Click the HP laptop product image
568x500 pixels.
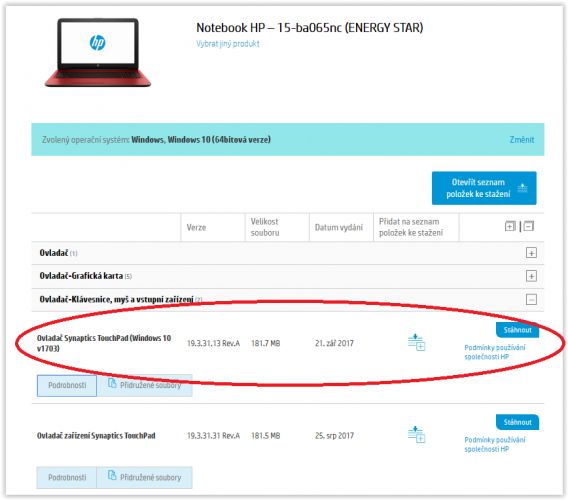click(97, 52)
